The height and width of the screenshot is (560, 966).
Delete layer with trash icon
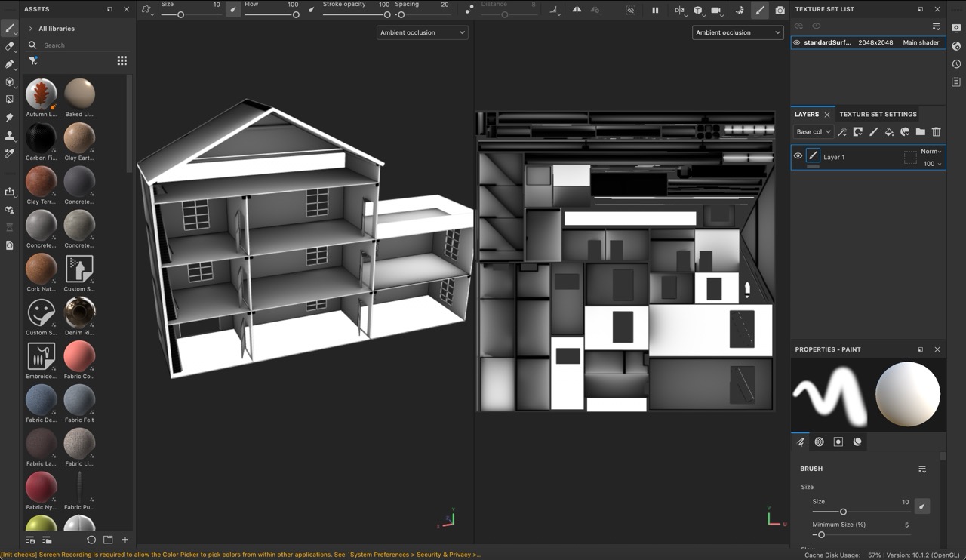point(936,131)
